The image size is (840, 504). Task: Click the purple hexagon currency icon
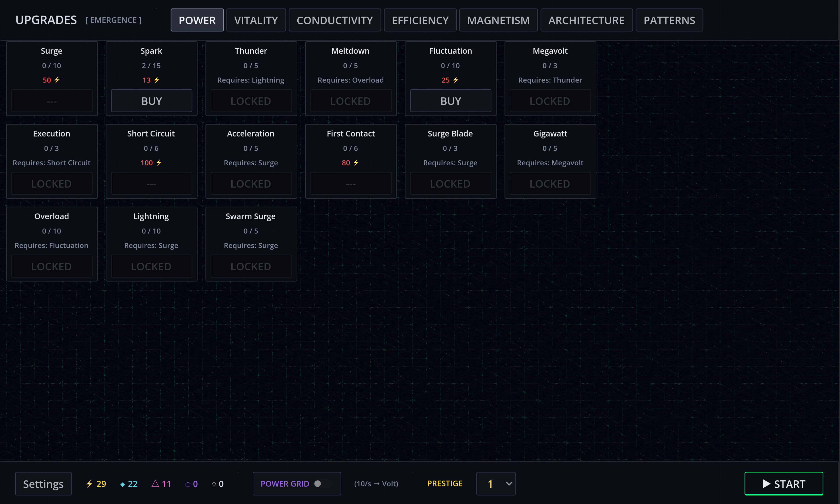(x=188, y=484)
